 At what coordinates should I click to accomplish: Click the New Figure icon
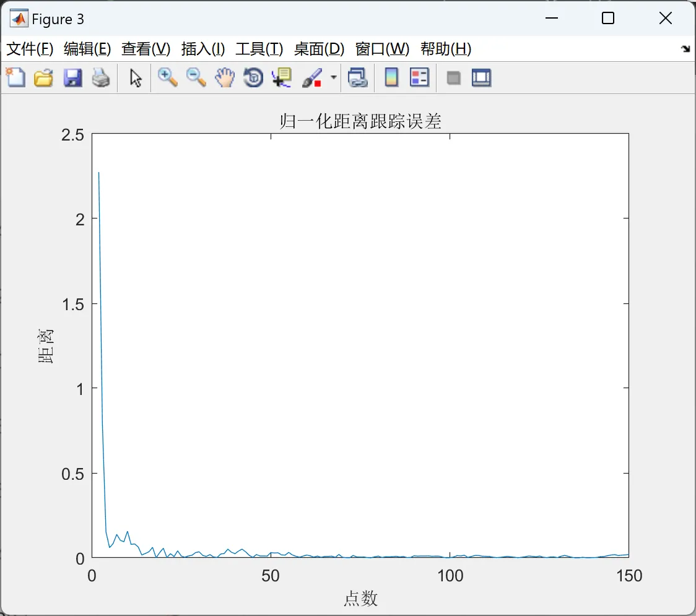pos(15,77)
